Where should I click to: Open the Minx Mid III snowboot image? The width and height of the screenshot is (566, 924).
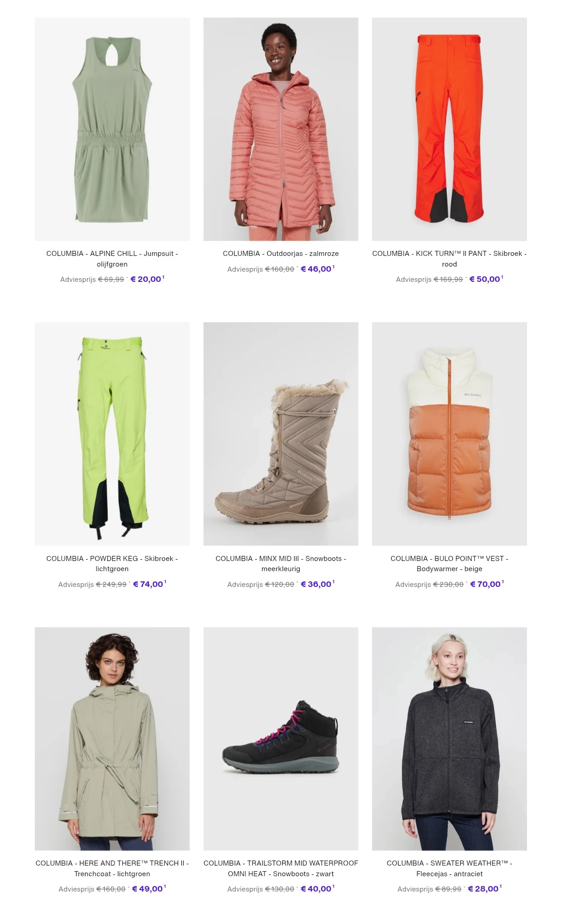pyautogui.click(x=281, y=433)
